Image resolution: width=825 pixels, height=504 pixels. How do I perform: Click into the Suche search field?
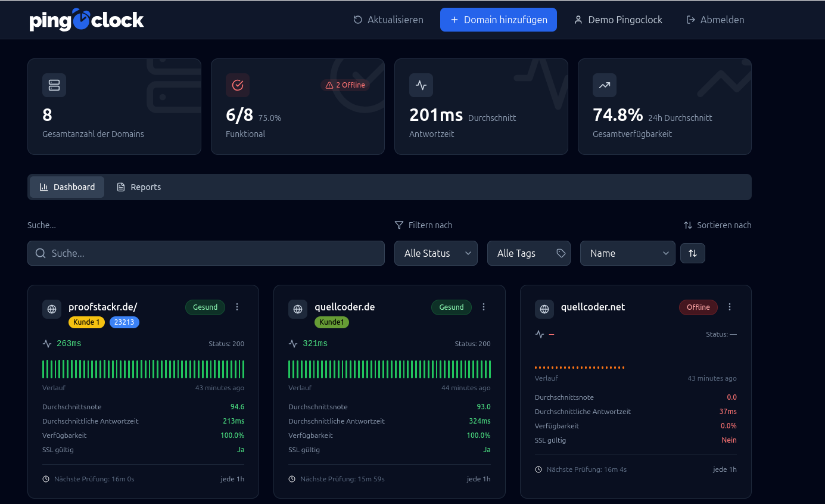206,253
